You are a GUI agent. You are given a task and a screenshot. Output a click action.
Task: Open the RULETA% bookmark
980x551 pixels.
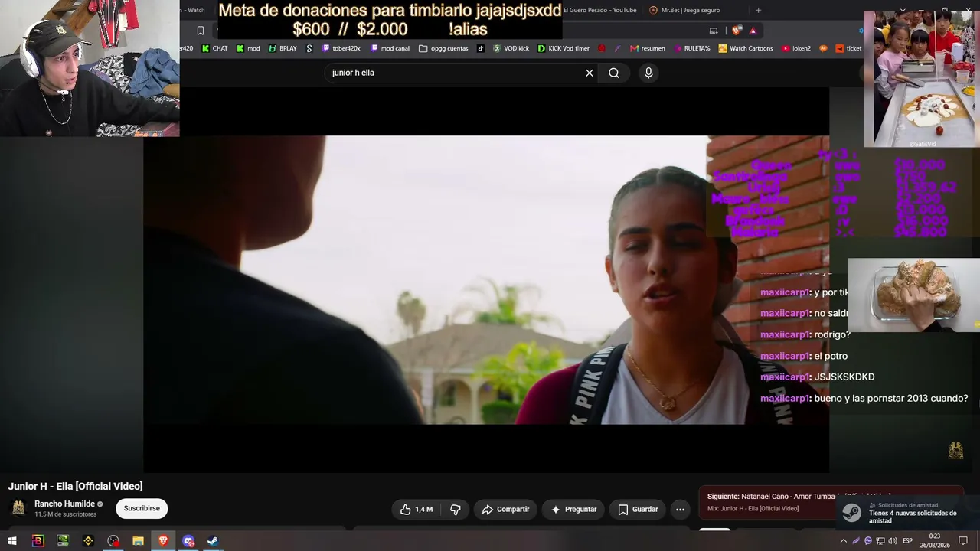[691, 48]
